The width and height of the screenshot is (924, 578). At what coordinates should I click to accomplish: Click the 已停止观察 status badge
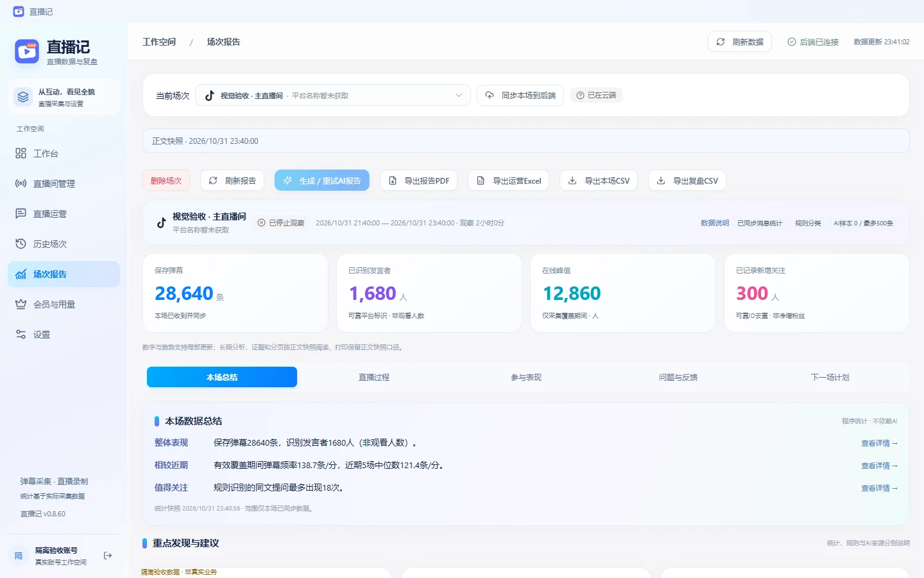(x=281, y=223)
